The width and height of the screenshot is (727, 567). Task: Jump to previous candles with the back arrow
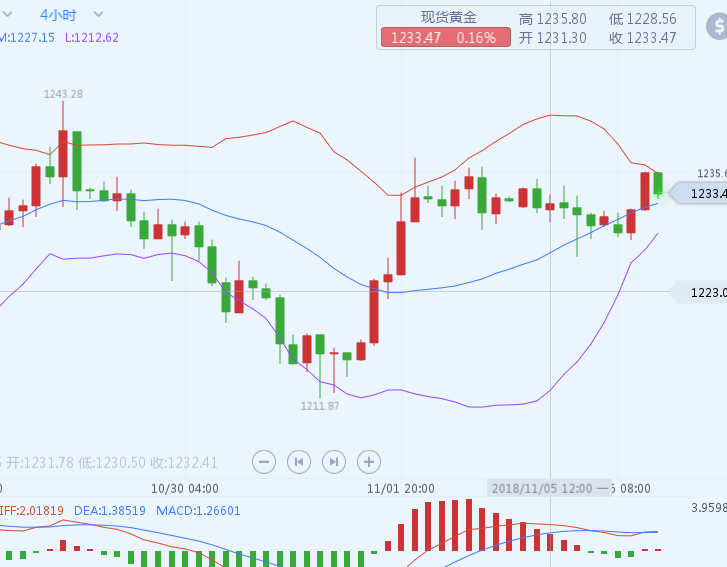(x=299, y=461)
